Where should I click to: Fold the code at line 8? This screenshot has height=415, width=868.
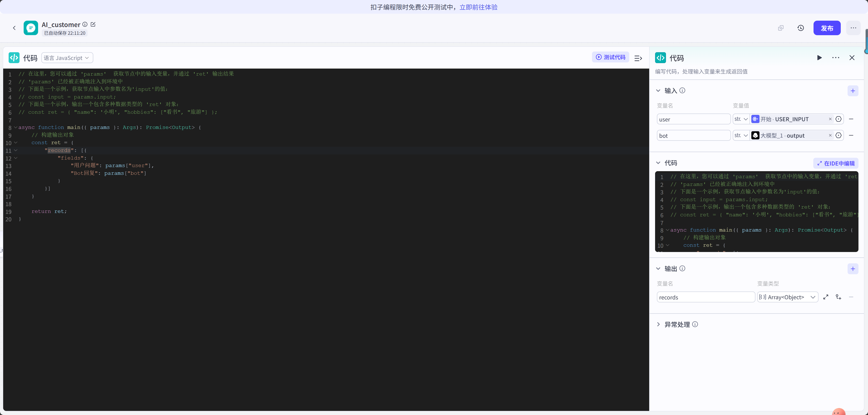coord(15,127)
